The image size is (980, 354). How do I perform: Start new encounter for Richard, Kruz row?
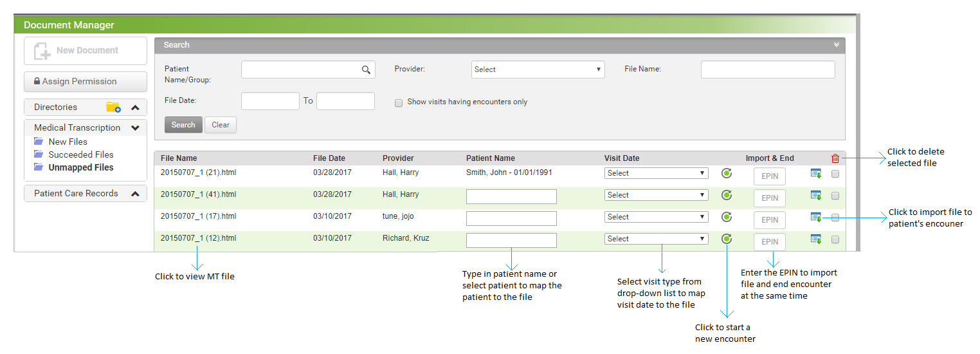[727, 239]
